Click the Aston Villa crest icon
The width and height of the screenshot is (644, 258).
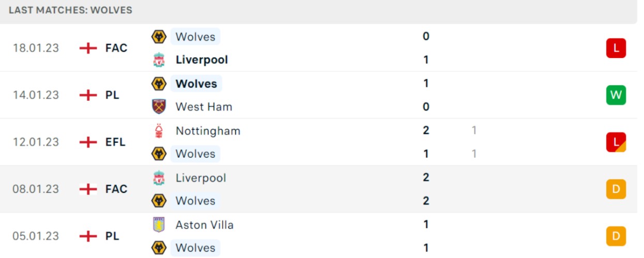tap(159, 225)
